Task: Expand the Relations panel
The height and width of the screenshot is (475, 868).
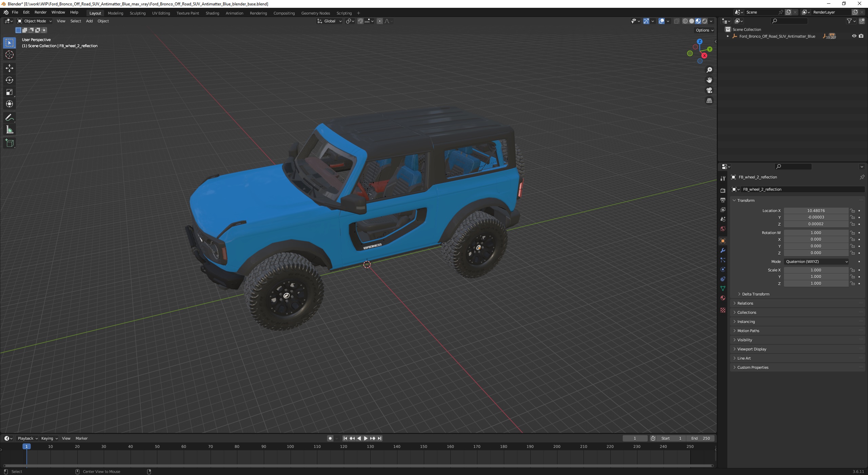Action: tap(745, 303)
